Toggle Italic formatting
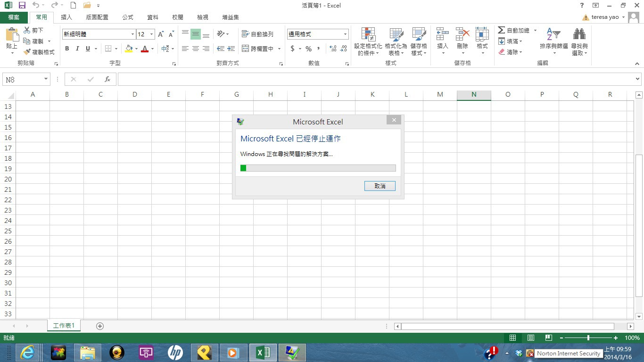This screenshot has height=362, width=644. pyautogui.click(x=77, y=49)
